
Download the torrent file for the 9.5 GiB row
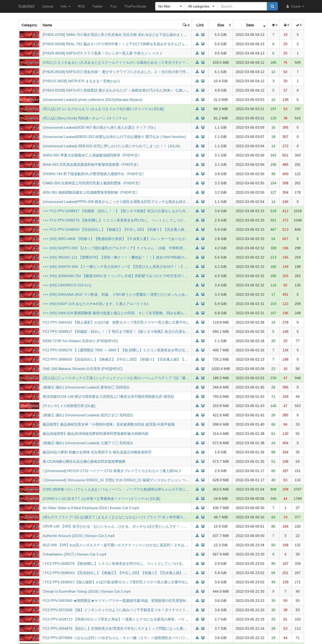(197, 53)
